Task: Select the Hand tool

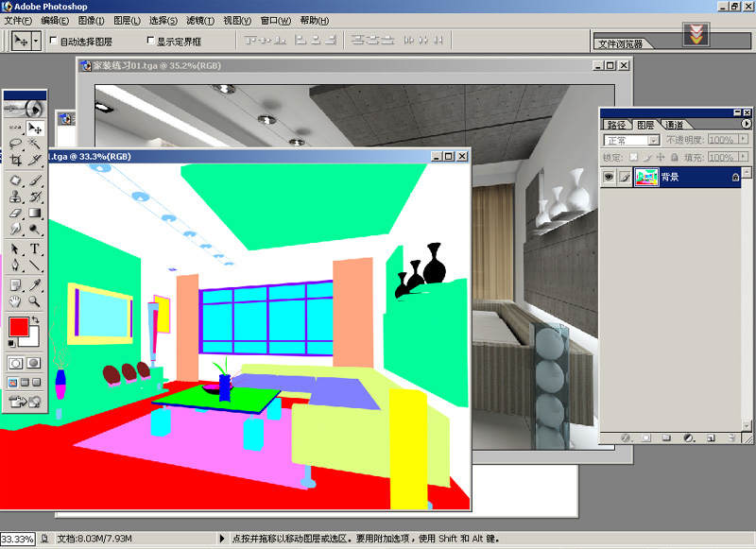Action: tap(15, 301)
